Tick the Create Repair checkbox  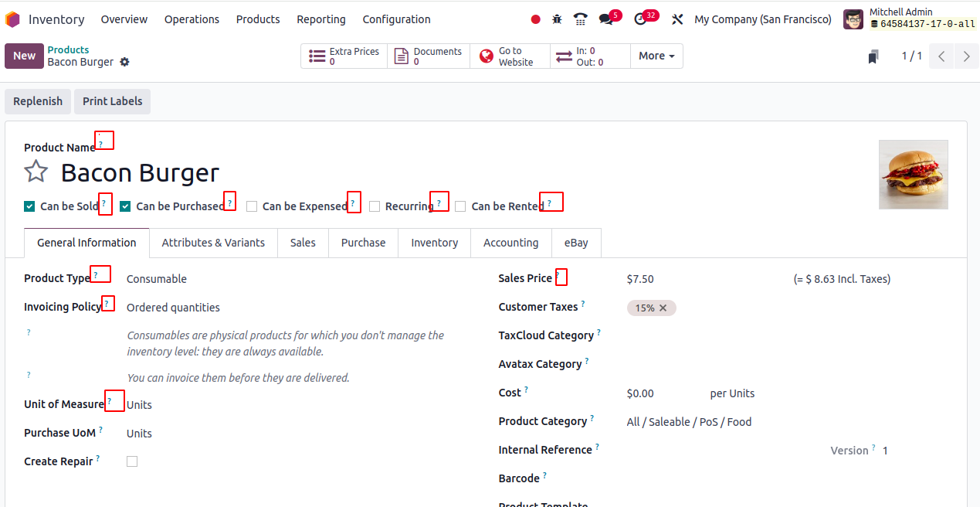132,461
